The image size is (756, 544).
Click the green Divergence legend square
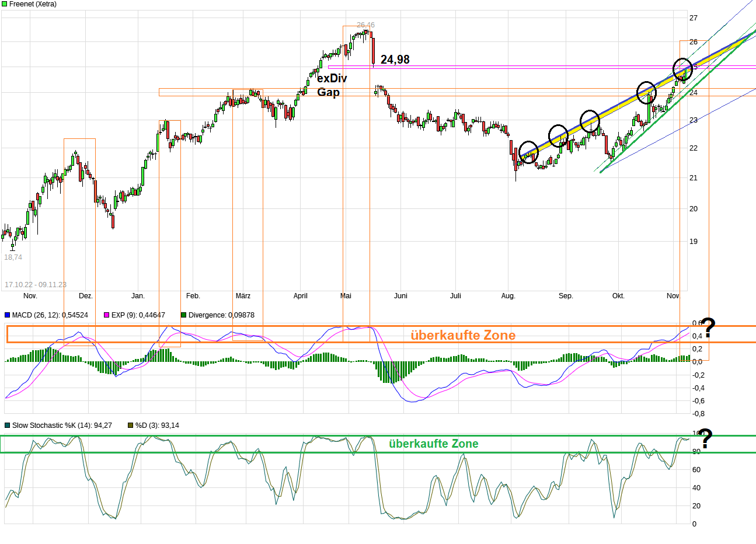click(184, 315)
